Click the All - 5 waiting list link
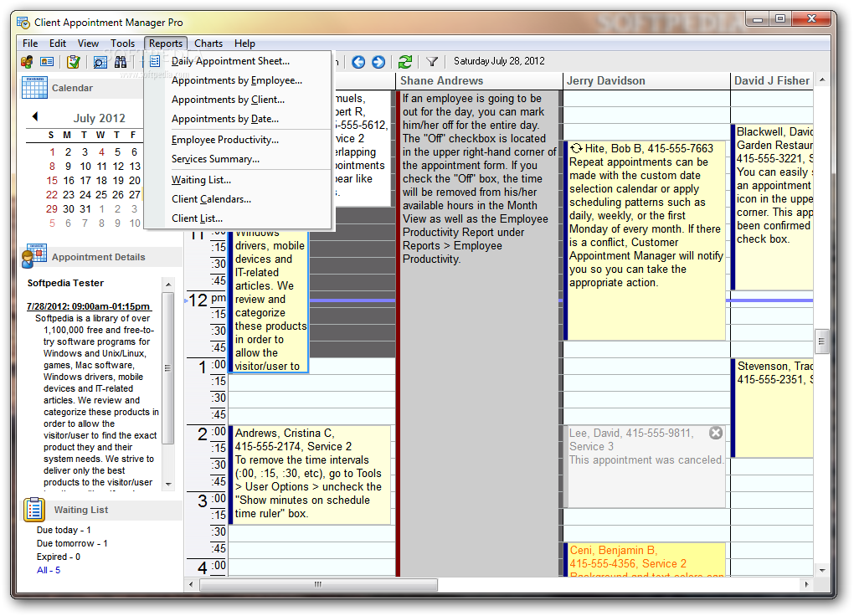The width and height of the screenshot is (854, 616). click(x=49, y=570)
